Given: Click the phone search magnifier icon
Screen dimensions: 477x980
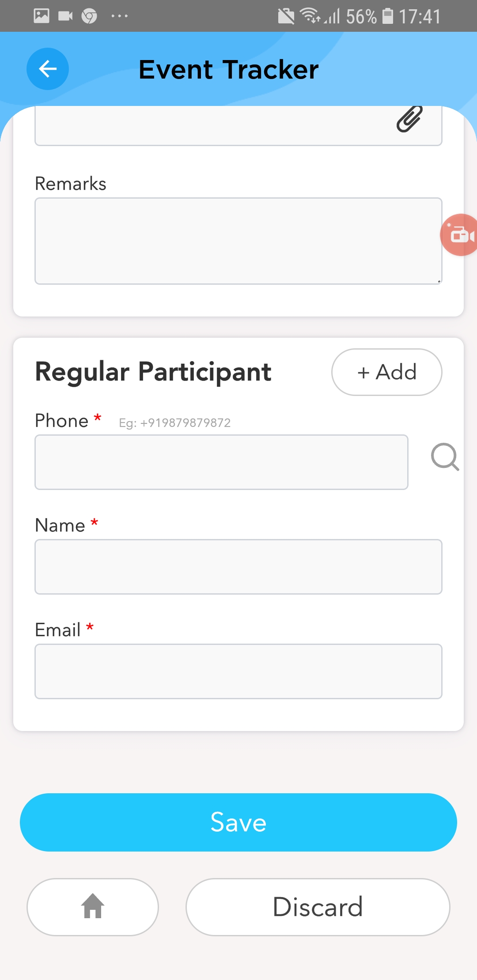Looking at the screenshot, I should tap(445, 457).
